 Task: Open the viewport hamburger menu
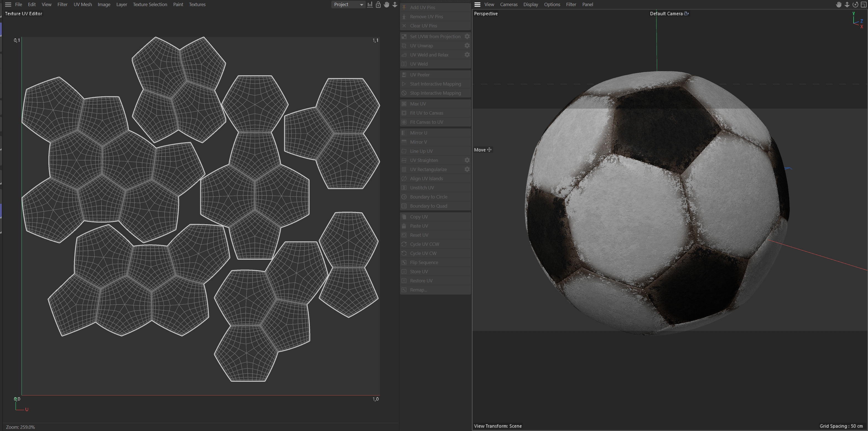pos(477,4)
